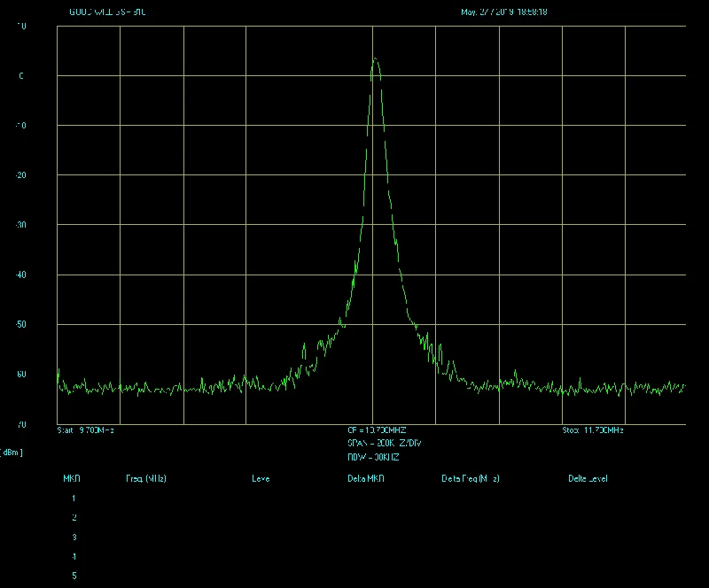Image resolution: width=709 pixels, height=588 pixels.
Task: Click the Delta Freq (MHz) column header
Action: tap(471, 478)
